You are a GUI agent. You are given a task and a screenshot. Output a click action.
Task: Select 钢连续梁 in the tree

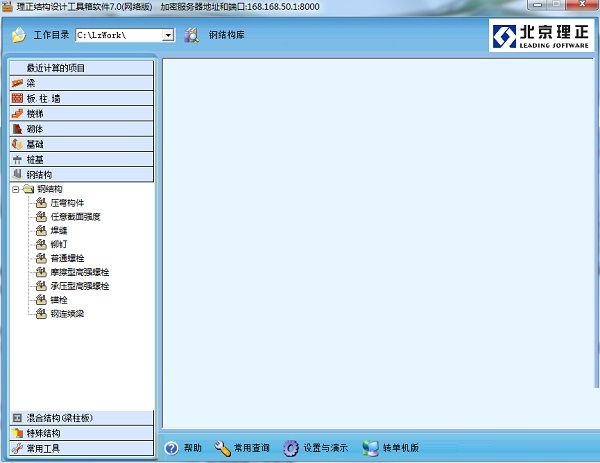click(67, 314)
